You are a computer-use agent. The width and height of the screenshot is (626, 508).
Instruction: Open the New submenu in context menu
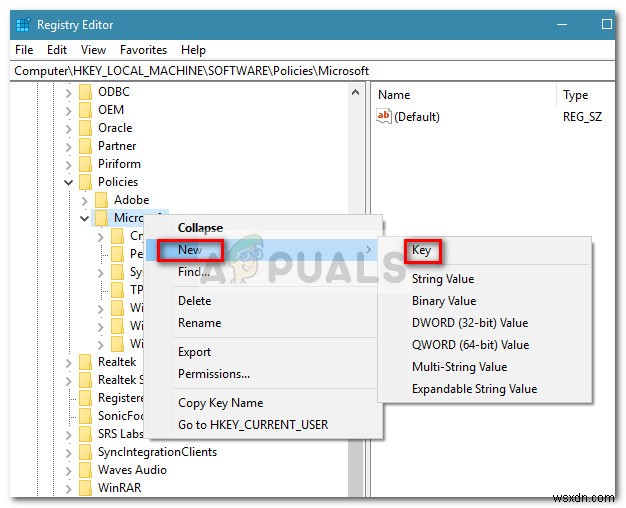coord(263,250)
